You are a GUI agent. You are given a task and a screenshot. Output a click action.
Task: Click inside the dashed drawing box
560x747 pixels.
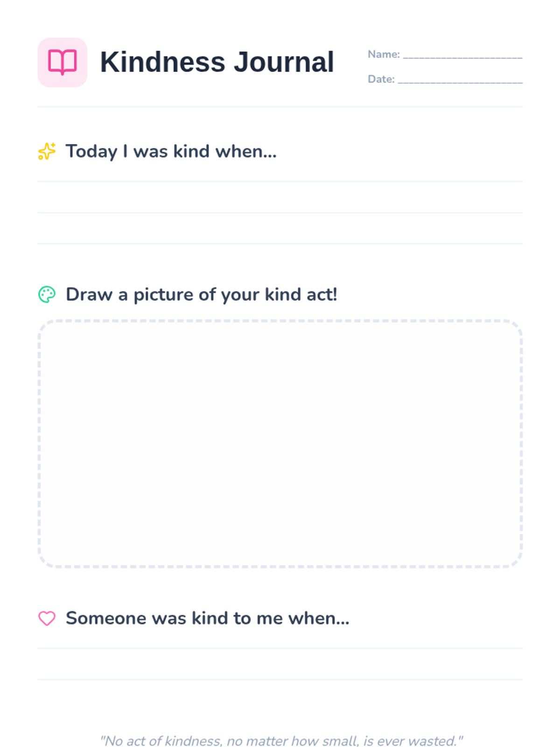[280, 444]
